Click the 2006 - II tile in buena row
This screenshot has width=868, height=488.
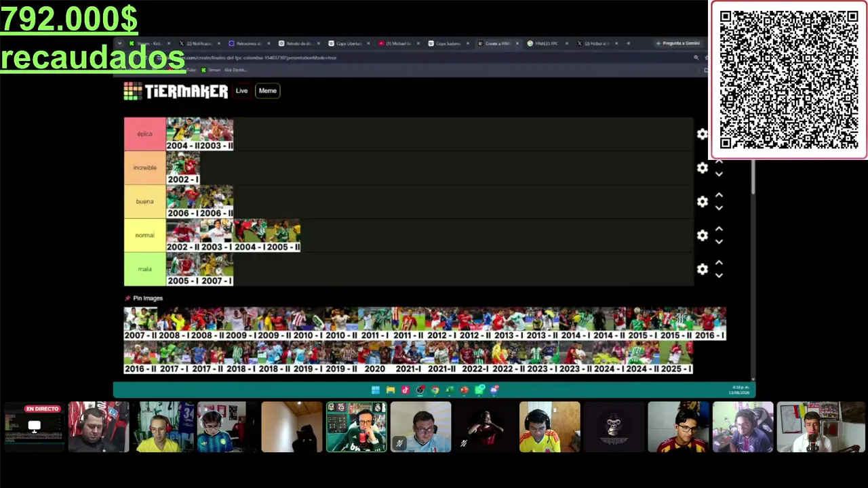(216, 202)
